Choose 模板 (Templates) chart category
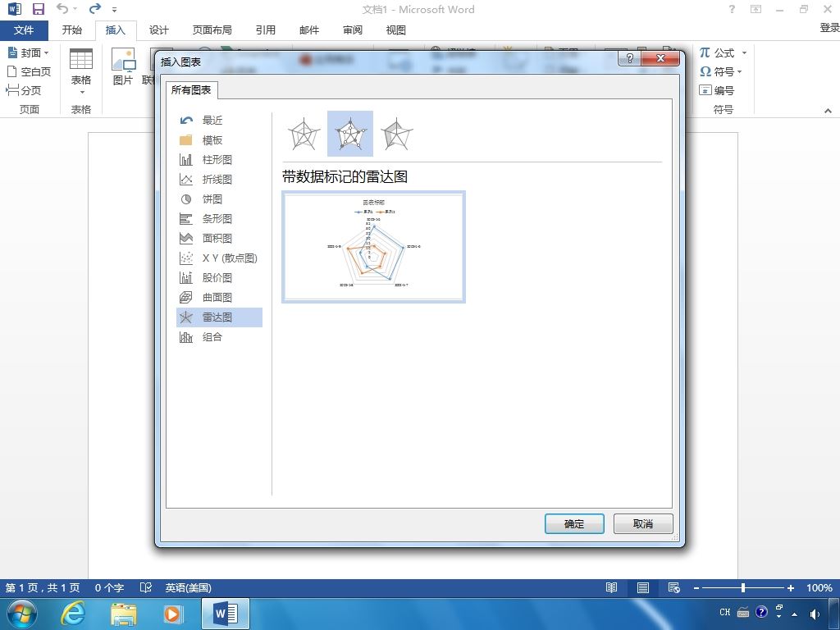This screenshot has height=630, width=840. (x=220, y=139)
